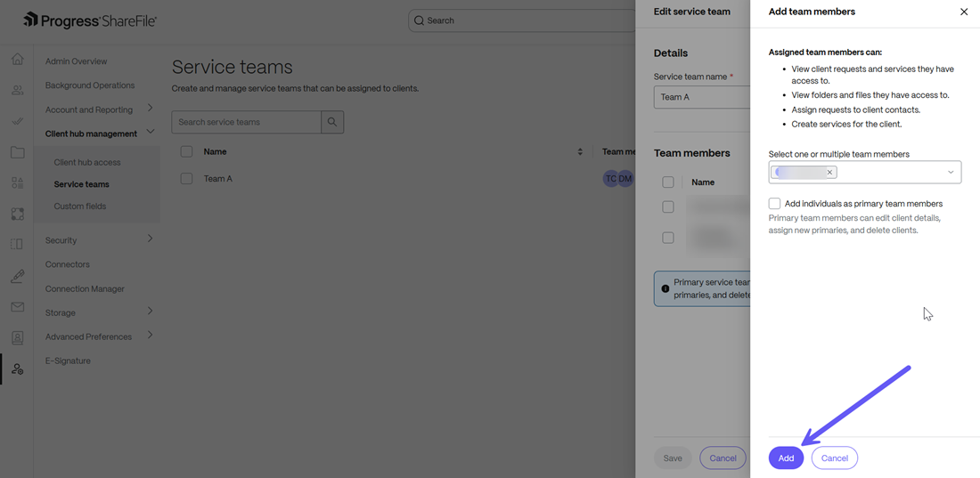The image size is (980, 478).
Task: Click the search magnifier button beside Search service teams
Action: [x=332, y=122]
